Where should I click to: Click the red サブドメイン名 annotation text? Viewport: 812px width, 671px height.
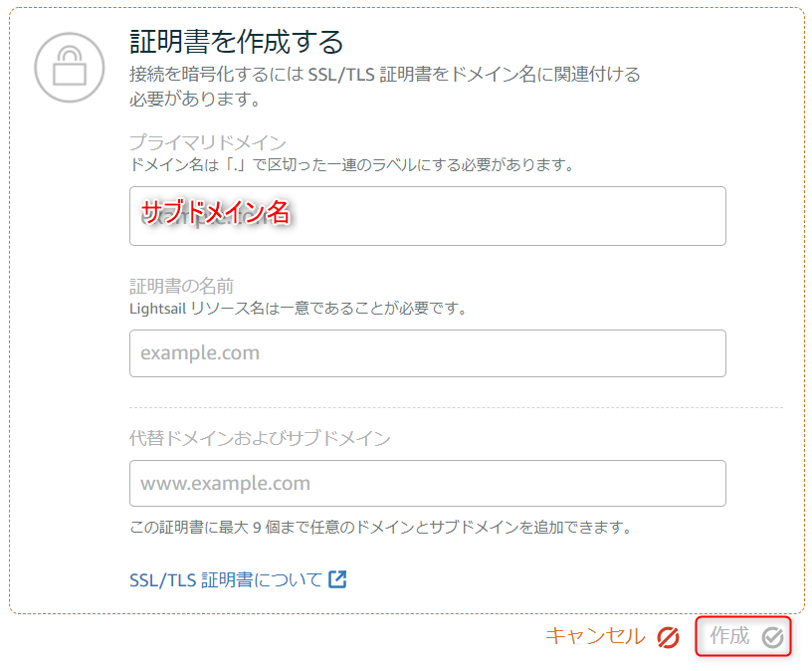click(215, 212)
